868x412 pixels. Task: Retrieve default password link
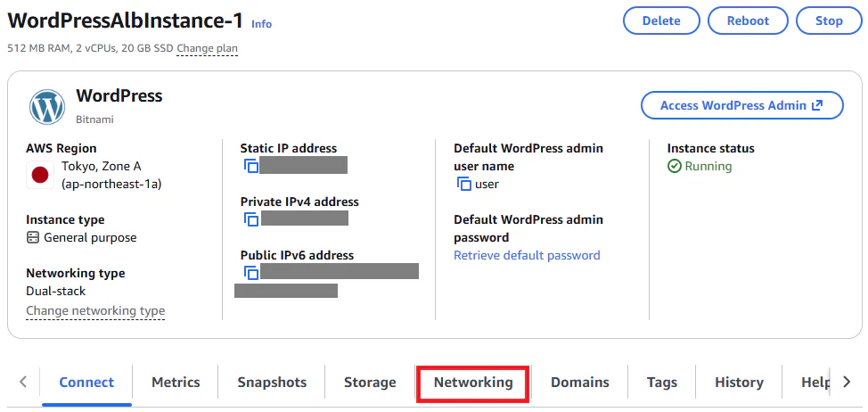[x=527, y=255]
